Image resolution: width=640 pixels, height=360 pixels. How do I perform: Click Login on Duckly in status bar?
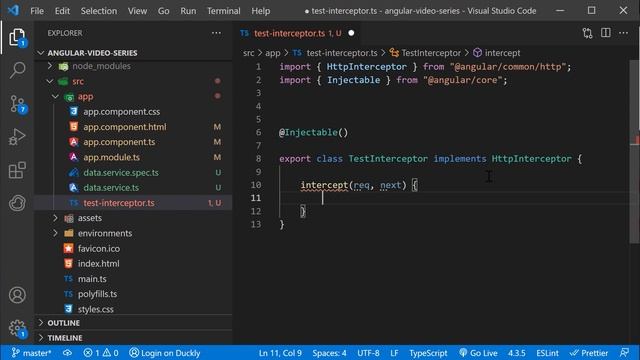165,353
